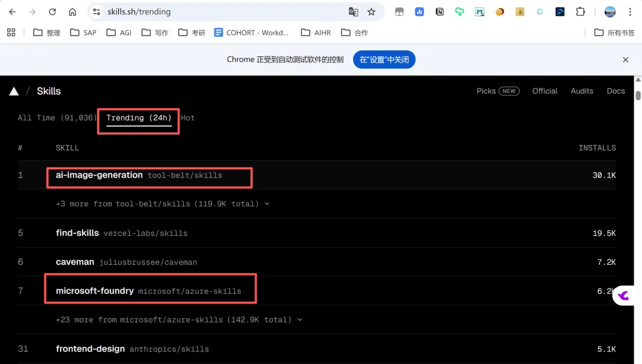642x364 pixels.
Task: Open the 考研 bookmarks folder
Action: point(191,32)
